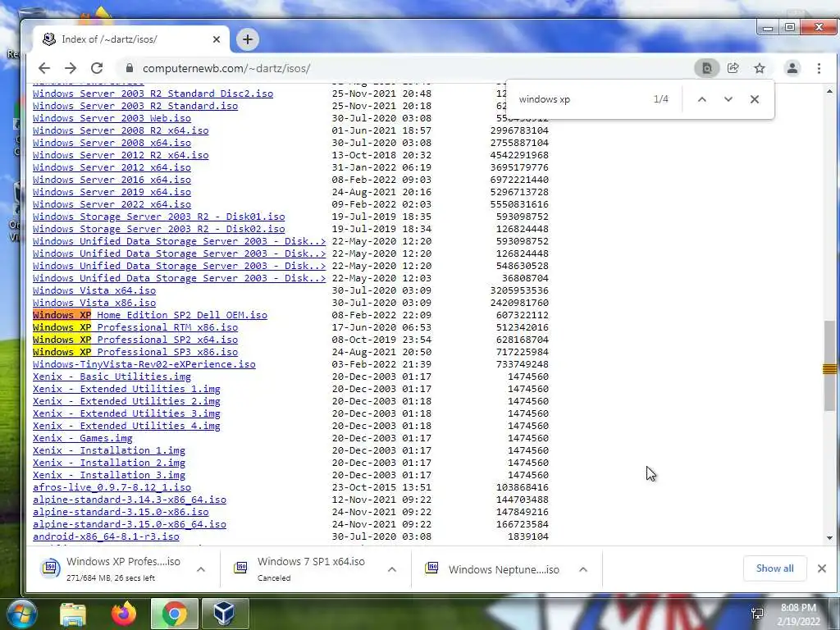Jump to next find result
This screenshot has height=630, width=840.
coord(728,99)
